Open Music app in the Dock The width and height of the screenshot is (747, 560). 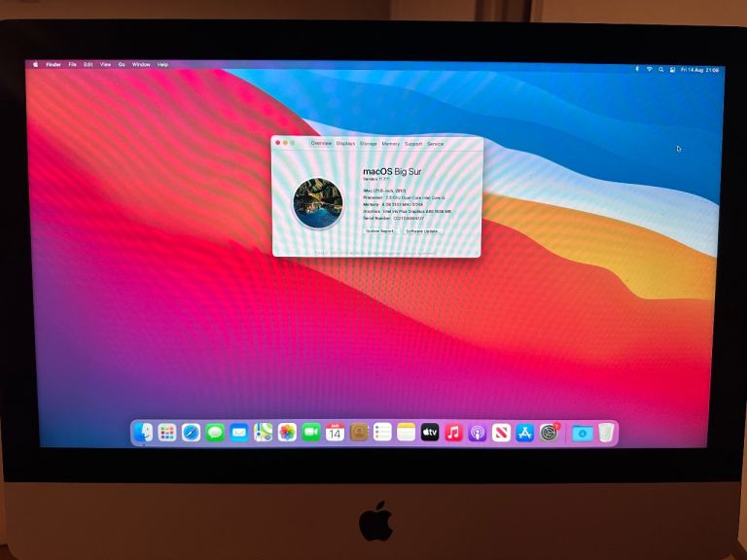point(453,433)
